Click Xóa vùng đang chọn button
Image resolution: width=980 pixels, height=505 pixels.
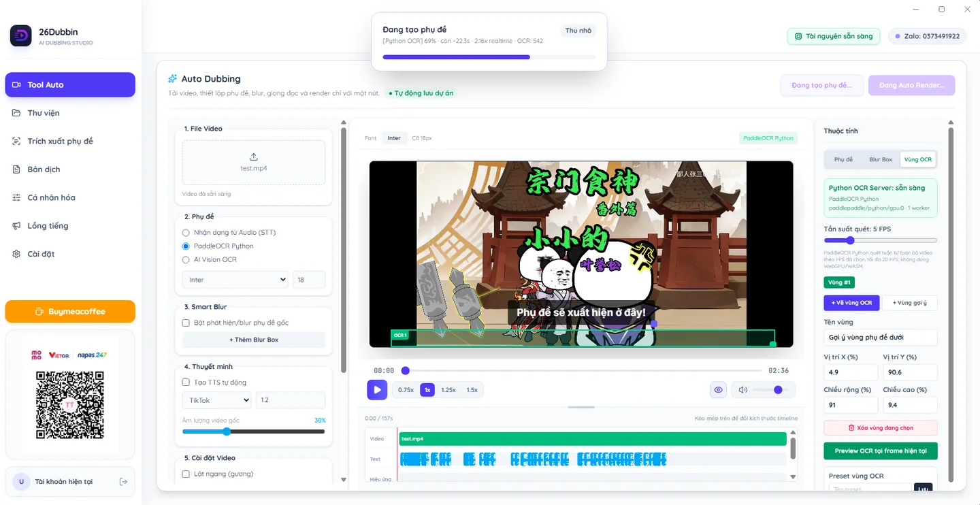[x=881, y=428]
